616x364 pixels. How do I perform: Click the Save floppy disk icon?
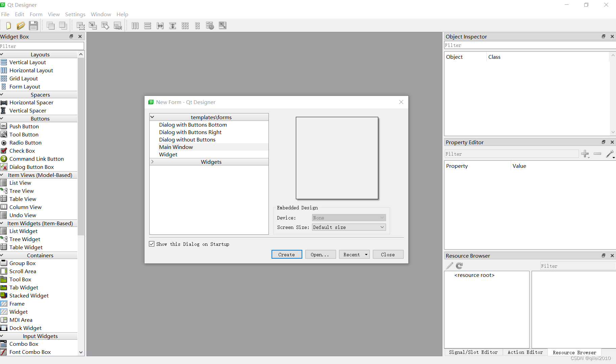point(33,26)
